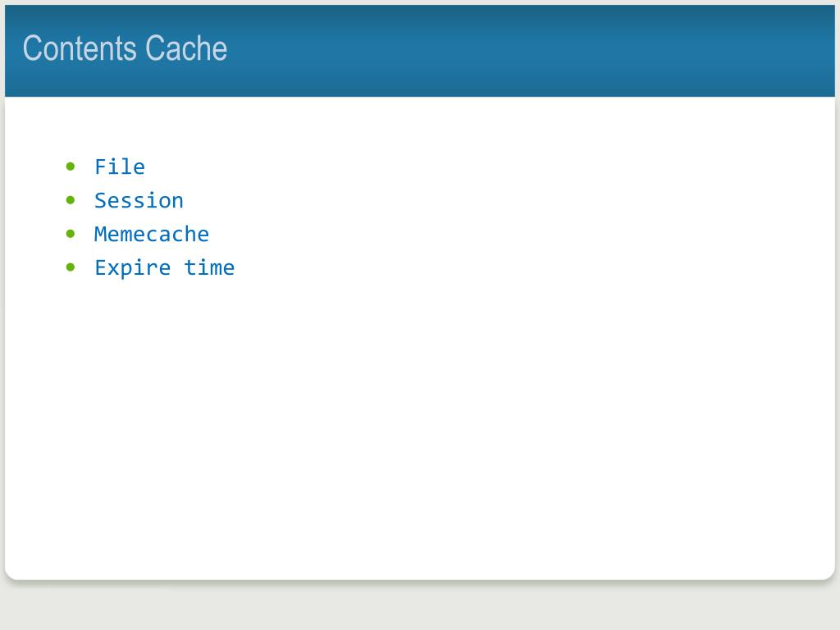Click the blank white slide area below the bullets
840x630 pixels.
(x=420, y=428)
